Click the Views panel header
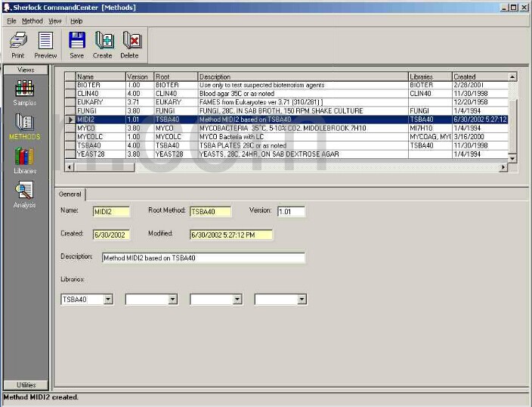 26,70
